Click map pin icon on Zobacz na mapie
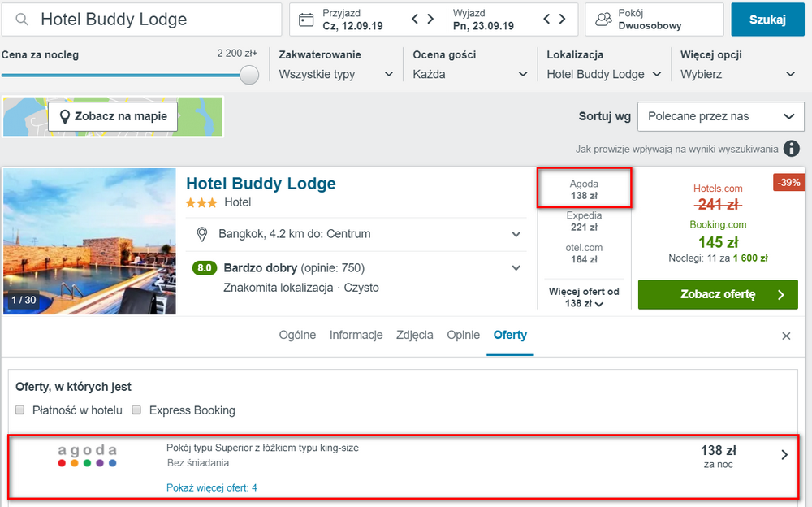This screenshot has height=507, width=812. [65, 117]
